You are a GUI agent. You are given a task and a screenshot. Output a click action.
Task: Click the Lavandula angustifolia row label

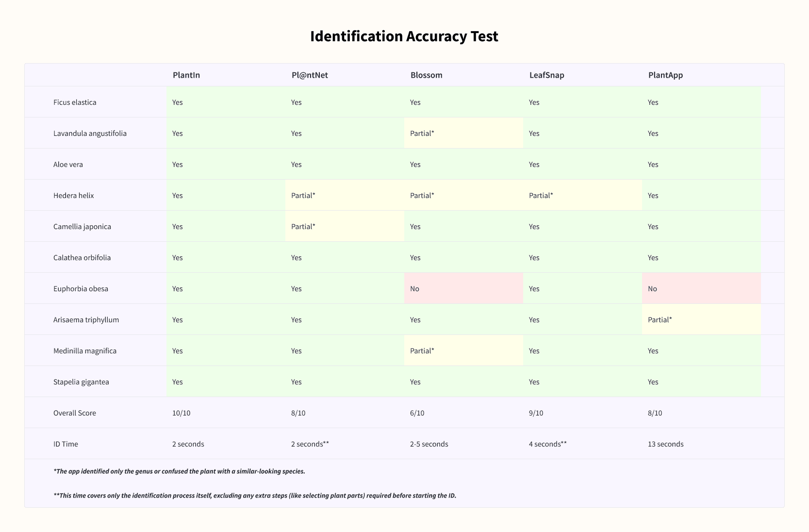click(90, 133)
